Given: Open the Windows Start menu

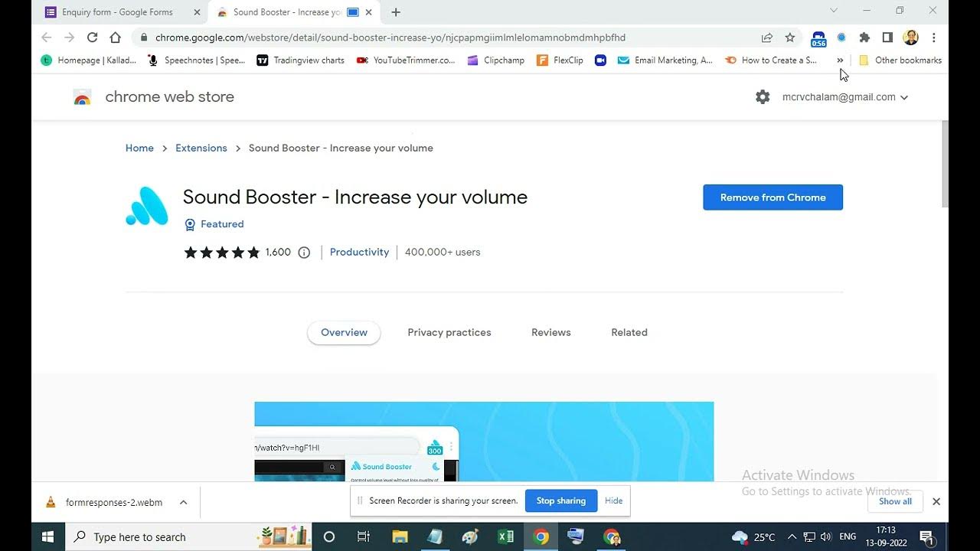Looking at the screenshot, I should coord(48,536).
